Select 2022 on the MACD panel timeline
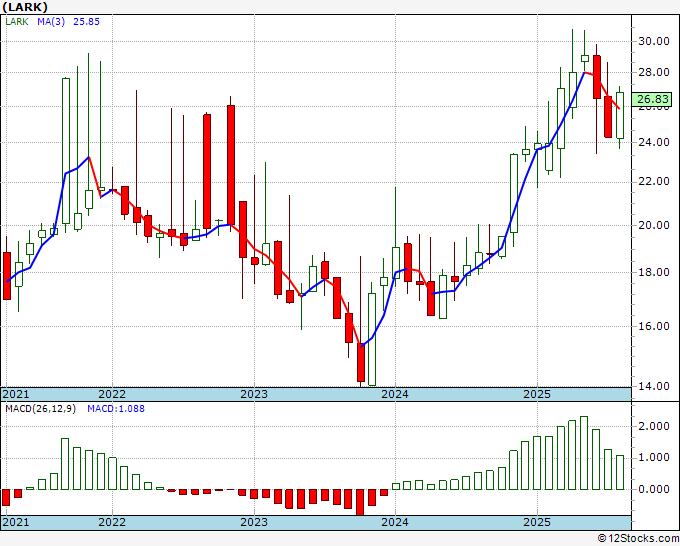Screen dimensions: 680x546 (x=112, y=522)
